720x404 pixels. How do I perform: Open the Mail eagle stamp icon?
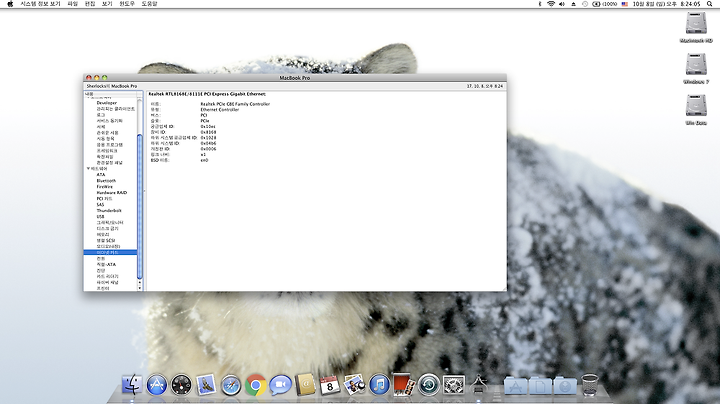coord(206,385)
